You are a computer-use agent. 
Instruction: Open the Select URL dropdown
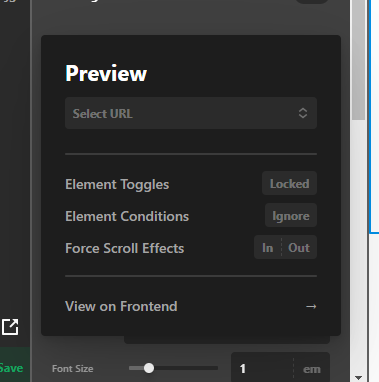[x=191, y=113]
